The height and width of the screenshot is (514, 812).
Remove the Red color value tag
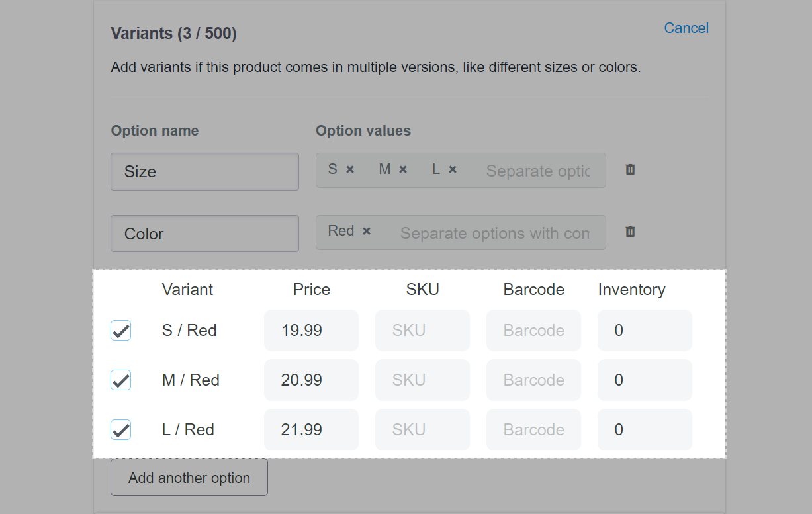click(x=367, y=232)
